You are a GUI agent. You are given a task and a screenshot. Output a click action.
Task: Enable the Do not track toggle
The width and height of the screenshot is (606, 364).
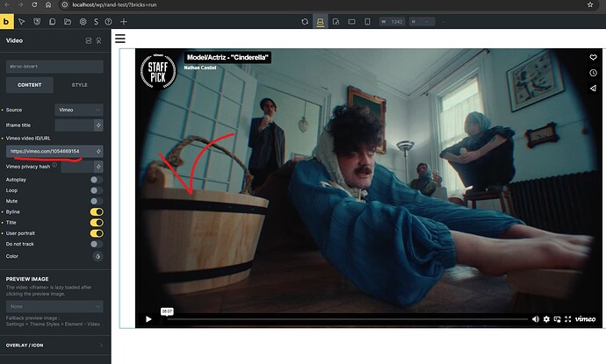click(x=97, y=244)
